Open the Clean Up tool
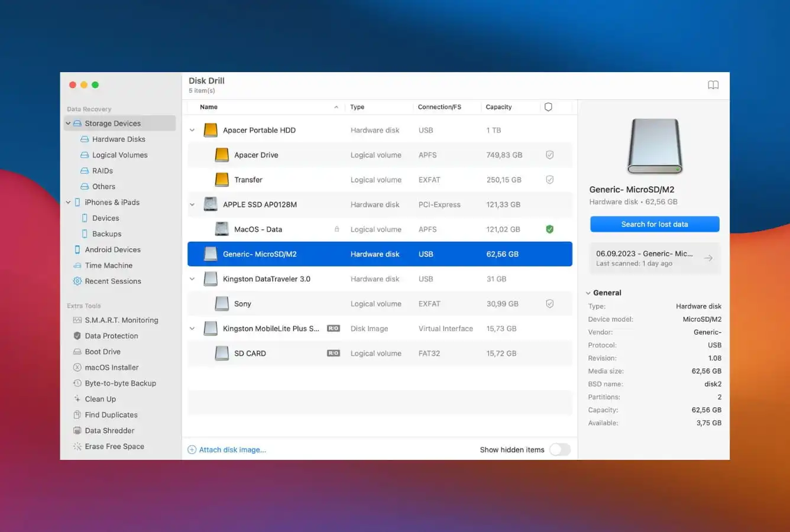Viewport: 790px width, 532px height. point(94,399)
